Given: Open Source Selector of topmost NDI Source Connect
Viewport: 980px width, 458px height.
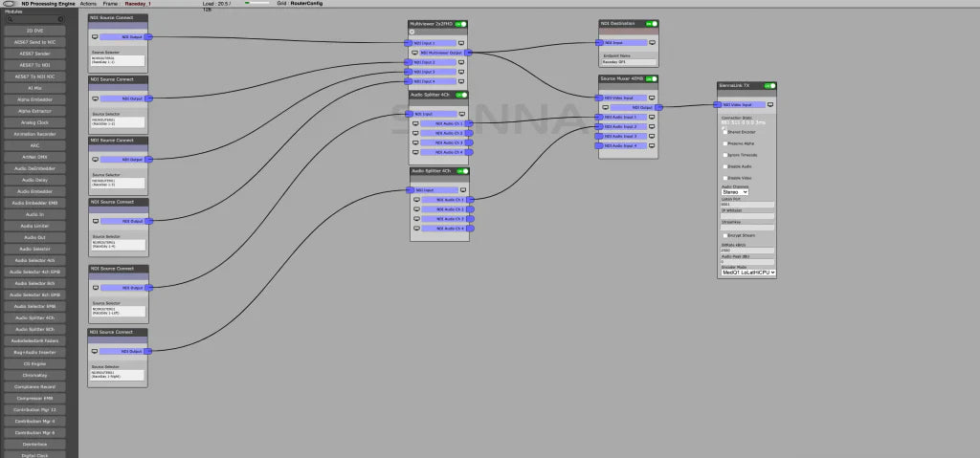Looking at the screenshot, I should tap(118, 60).
